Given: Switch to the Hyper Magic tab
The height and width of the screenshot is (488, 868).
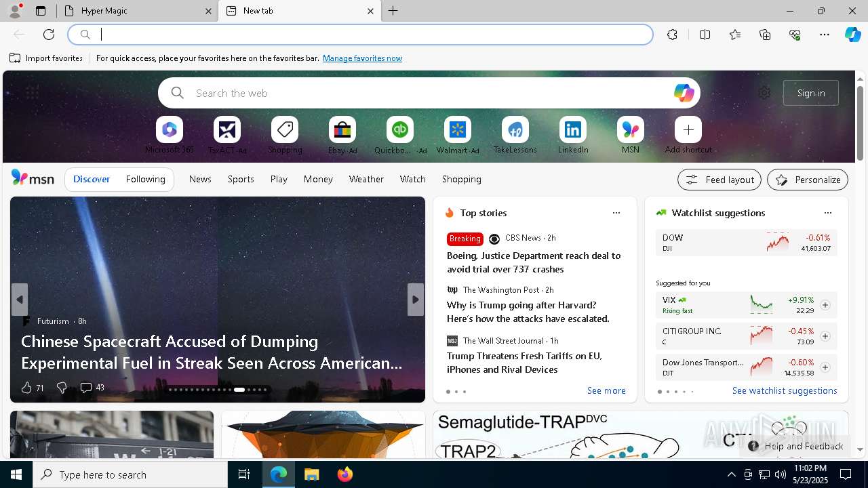Looking at the screenshot, I should (x=137, y=11).
